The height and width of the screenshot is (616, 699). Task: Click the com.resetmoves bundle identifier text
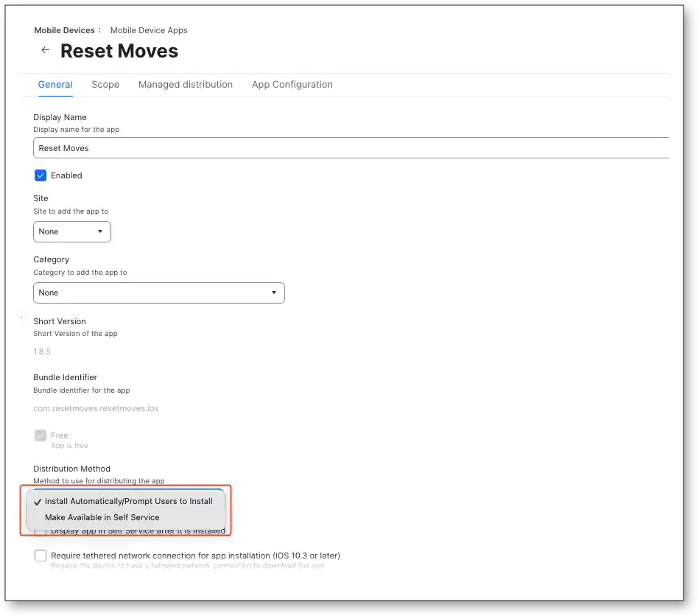[96, 408]
